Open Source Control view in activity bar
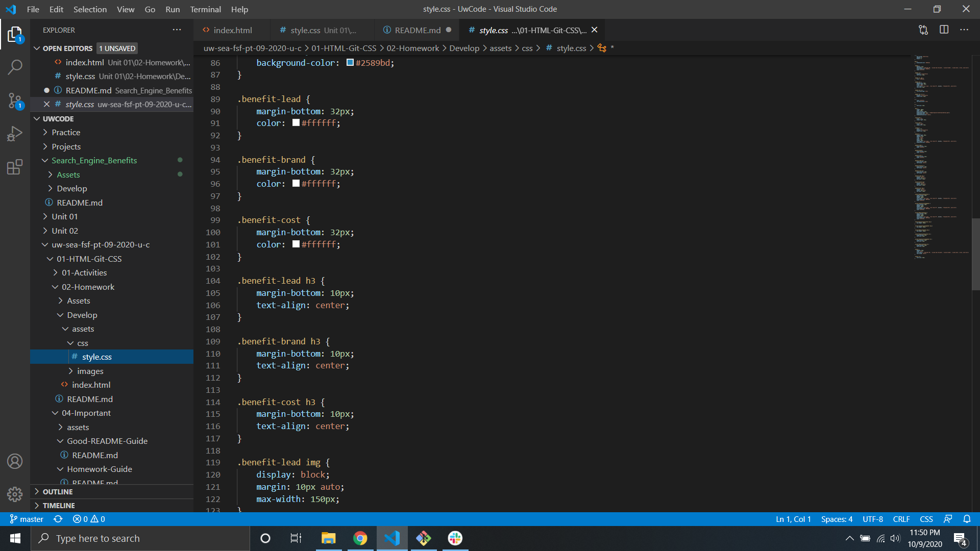Image resolution: width=980 pixels, height=551 pixels. 15,101
